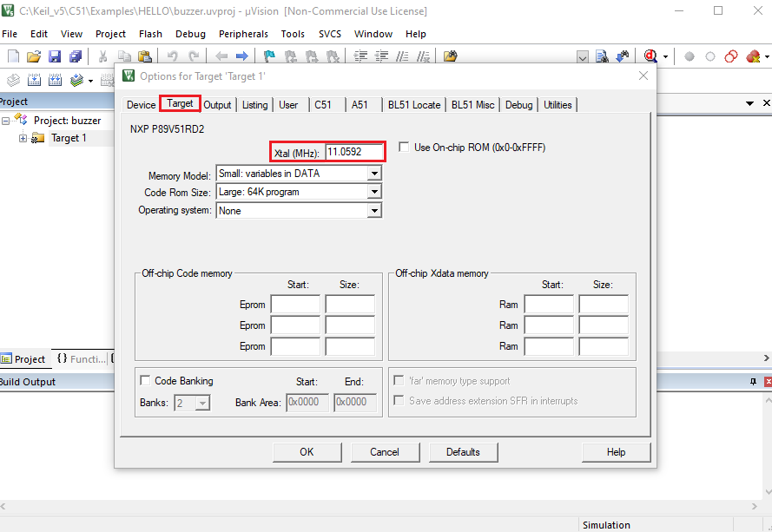This screenshot has height=532, width=772.
Task: Click the New file toolbar icon
Action: (x=13, y=56)
